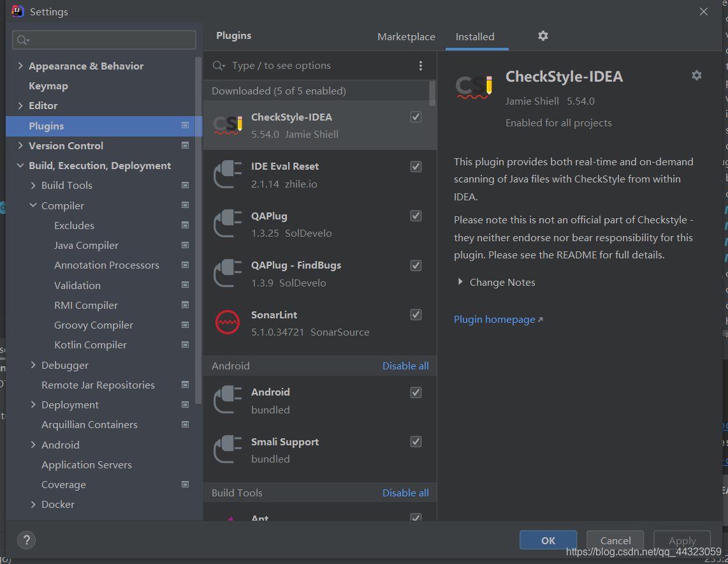Click the CheckStyle-IDEA plugin icon in list
Screen dimensions: 728x564
(x=228, y=125)
